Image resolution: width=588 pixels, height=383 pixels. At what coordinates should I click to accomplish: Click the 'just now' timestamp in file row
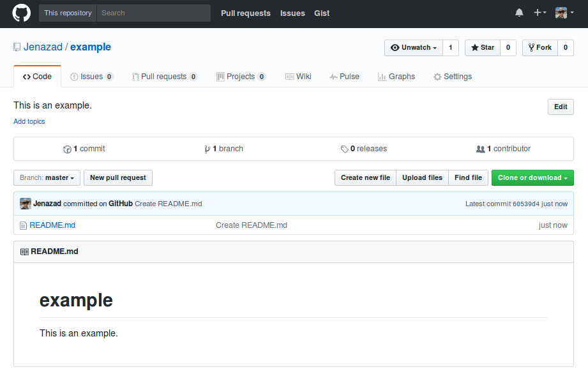(x=553, y=225)
